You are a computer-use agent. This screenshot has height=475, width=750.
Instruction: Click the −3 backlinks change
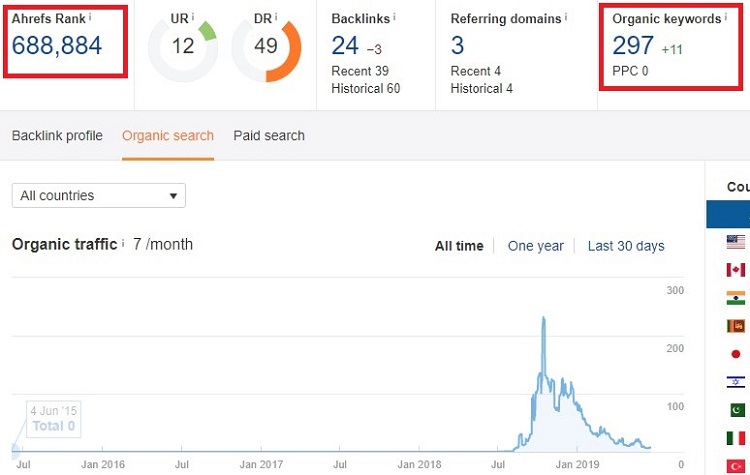tap(374, 49)
